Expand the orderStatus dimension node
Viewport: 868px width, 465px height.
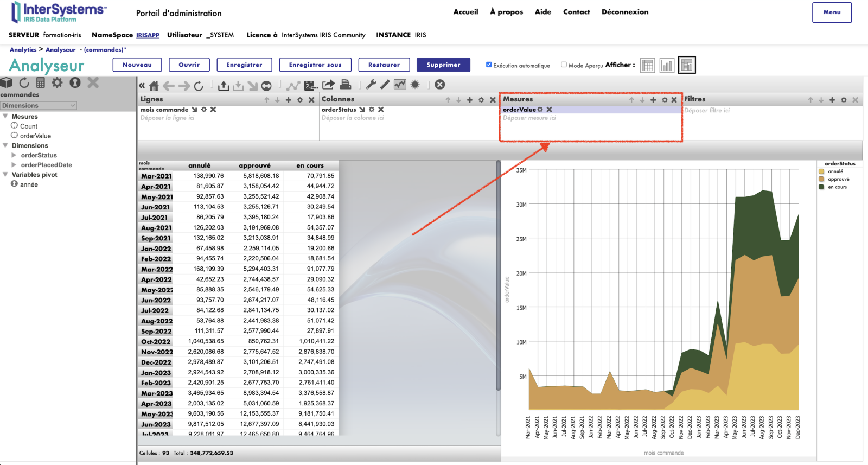click(14, 155)
